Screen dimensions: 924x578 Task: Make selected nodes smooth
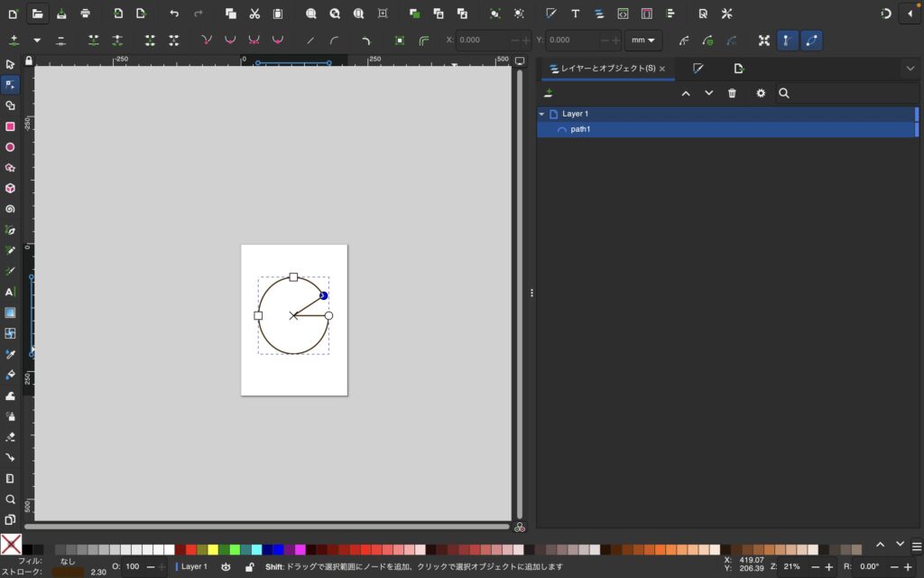point(230,40)
